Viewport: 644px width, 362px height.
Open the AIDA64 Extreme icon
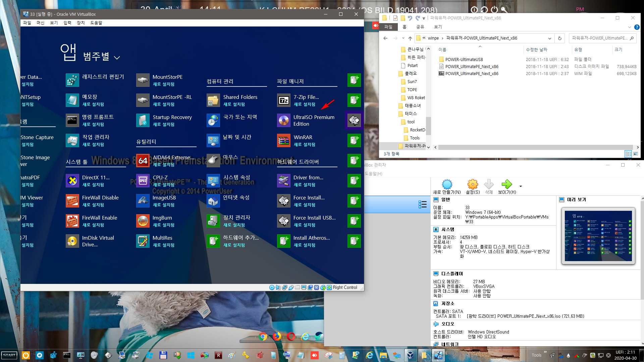click(x=143, y=161)
